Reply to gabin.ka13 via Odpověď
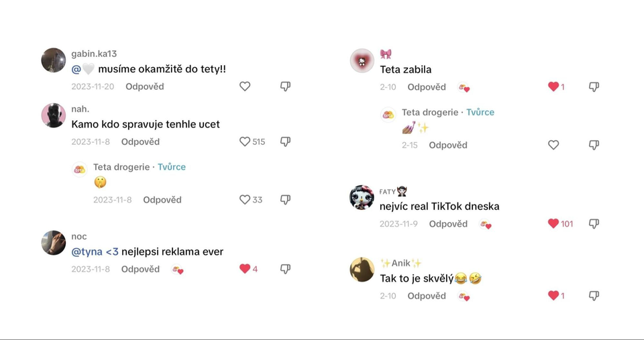The height and width of the screenshot is (340, 644). [144, 87]
